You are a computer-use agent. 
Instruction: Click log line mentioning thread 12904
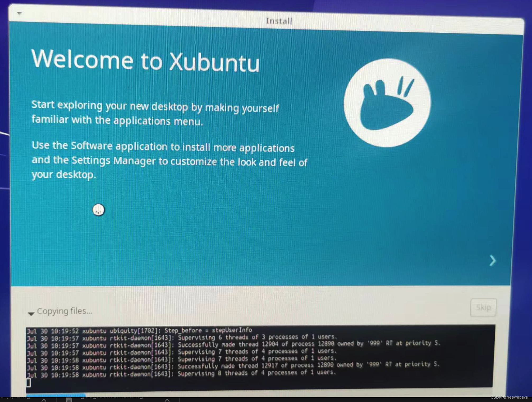pyautogui.click(x=233, y=344)
